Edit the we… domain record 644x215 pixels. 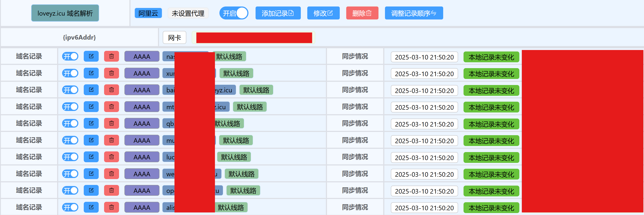91,173
